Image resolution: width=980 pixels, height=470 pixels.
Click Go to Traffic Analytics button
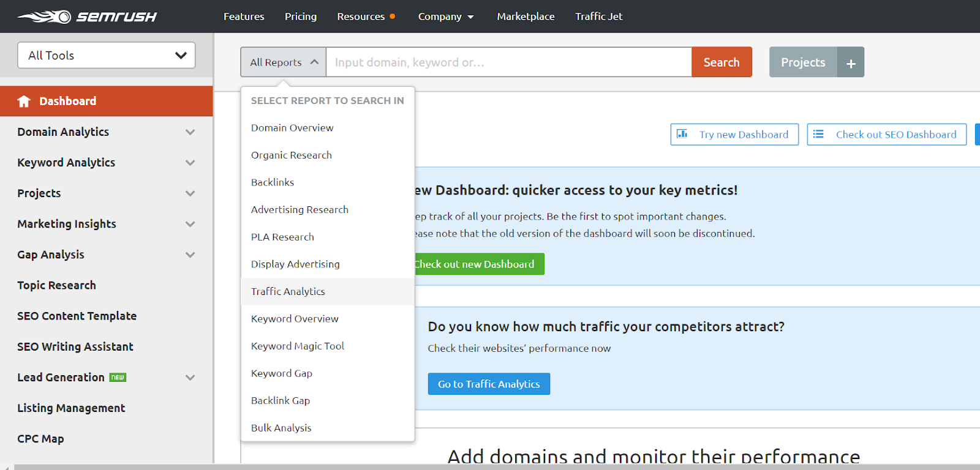(489, 384)
